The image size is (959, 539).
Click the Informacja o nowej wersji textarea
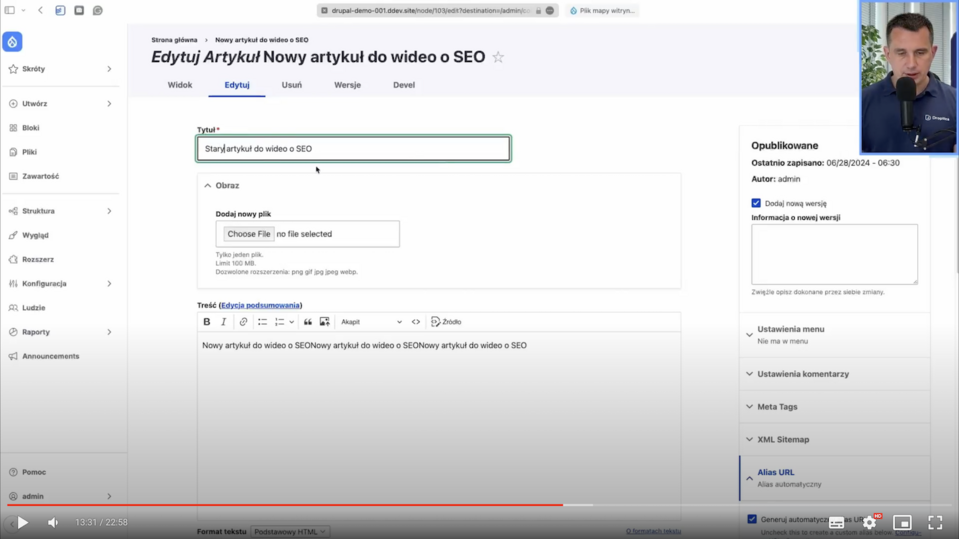pos(834,254)
